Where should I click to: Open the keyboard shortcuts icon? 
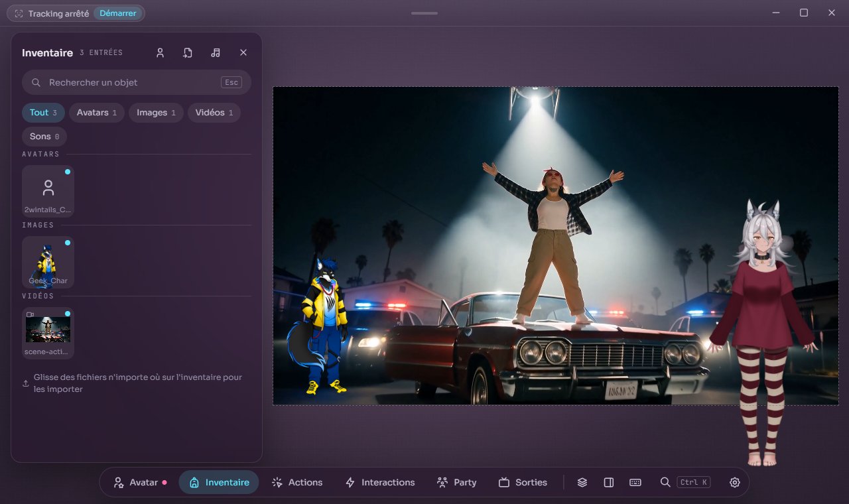[635, 482]
